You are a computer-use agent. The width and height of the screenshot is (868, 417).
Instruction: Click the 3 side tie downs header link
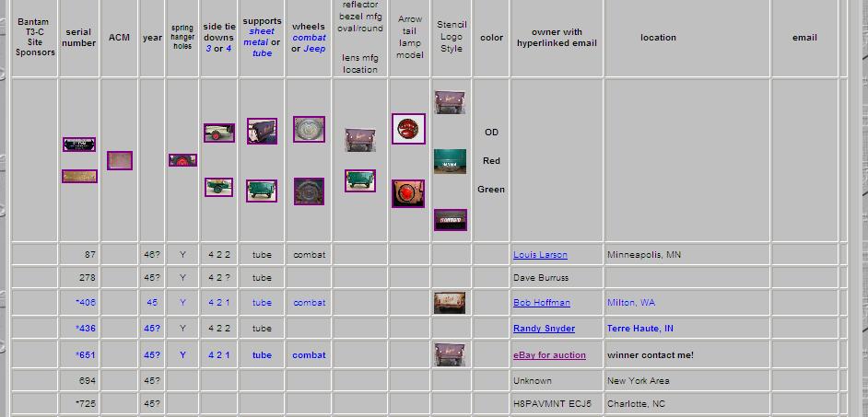pos(208,49)
